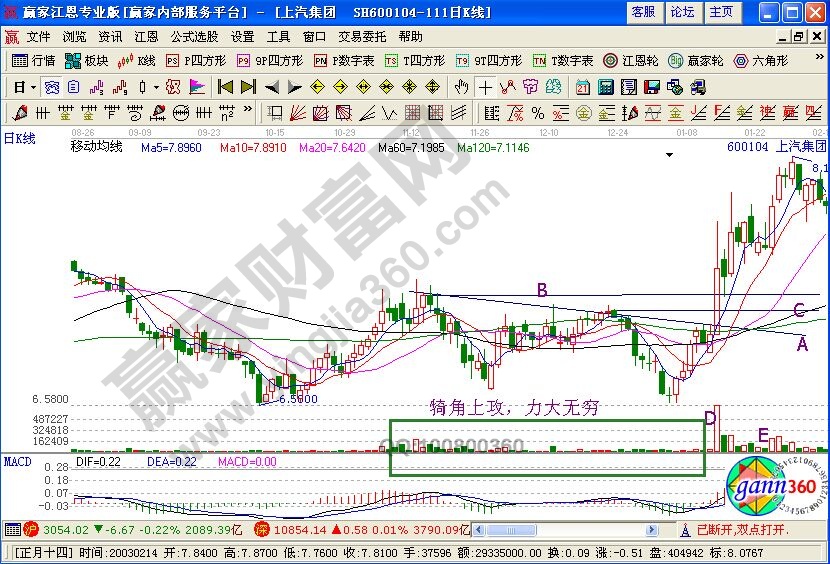Open the 窗口 menu
Image resolution: width=830 pixels, height=564 pixels.
tap(314, 37)
